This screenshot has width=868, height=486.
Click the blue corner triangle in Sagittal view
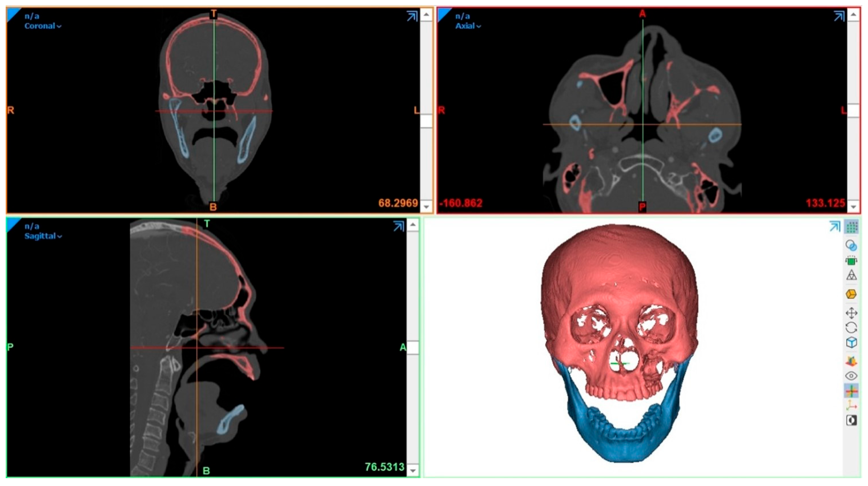(x=12, y=224)
